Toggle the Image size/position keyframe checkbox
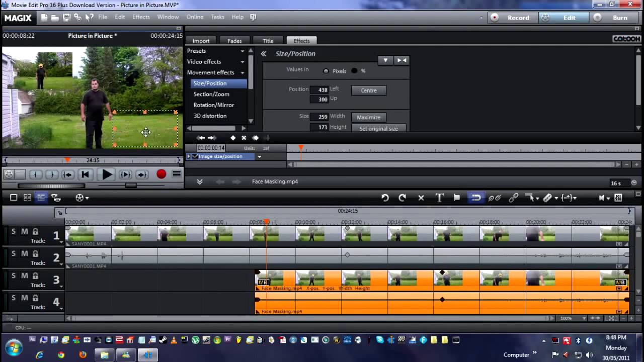The height and width of the screenshot is (362, 644). click(195, 156)
